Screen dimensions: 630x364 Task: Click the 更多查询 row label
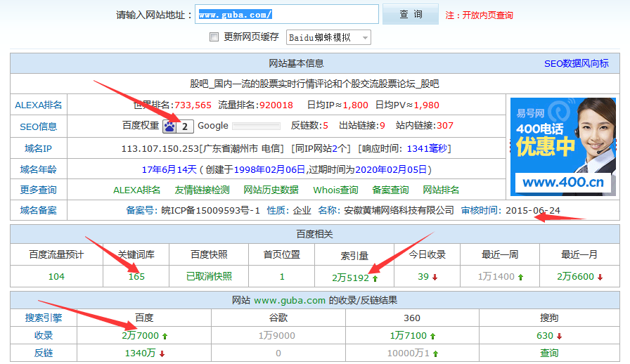coord(39,190)
